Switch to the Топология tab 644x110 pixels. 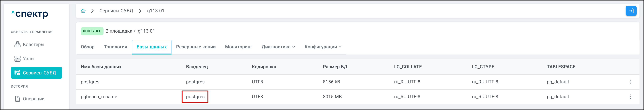(115, 47)
